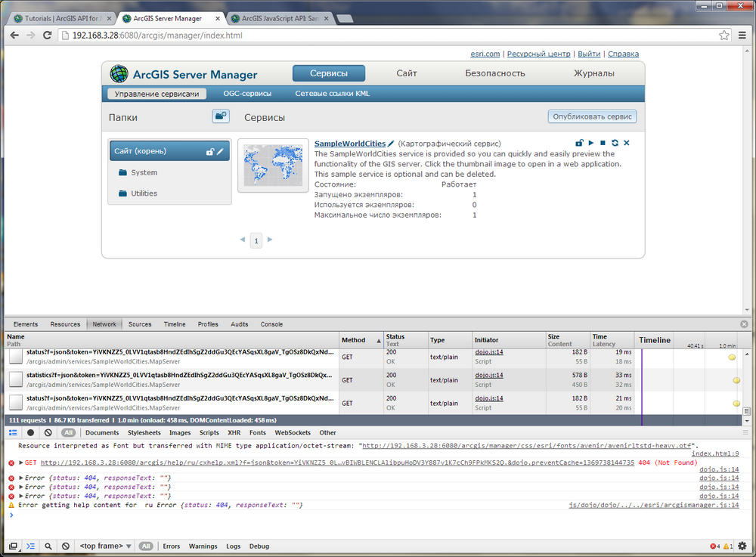Click the esri.com link
This screenshot has width=756, height=557.
(485, 54)
